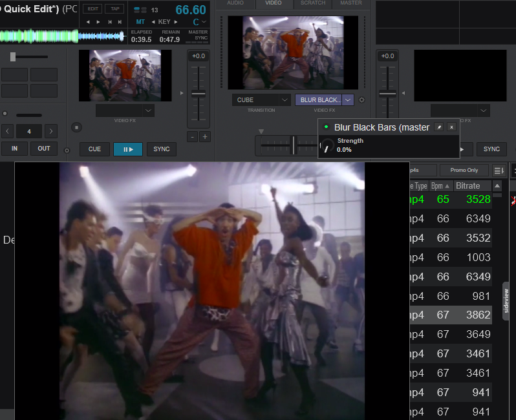Pin the Blur Black Bars effect window
This screenshot has width=516, height=420.
point(439,127)
